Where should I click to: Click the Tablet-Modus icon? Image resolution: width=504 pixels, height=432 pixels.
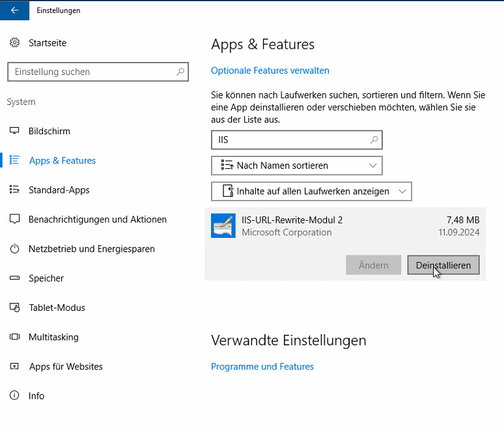click(x=14, y=307)
